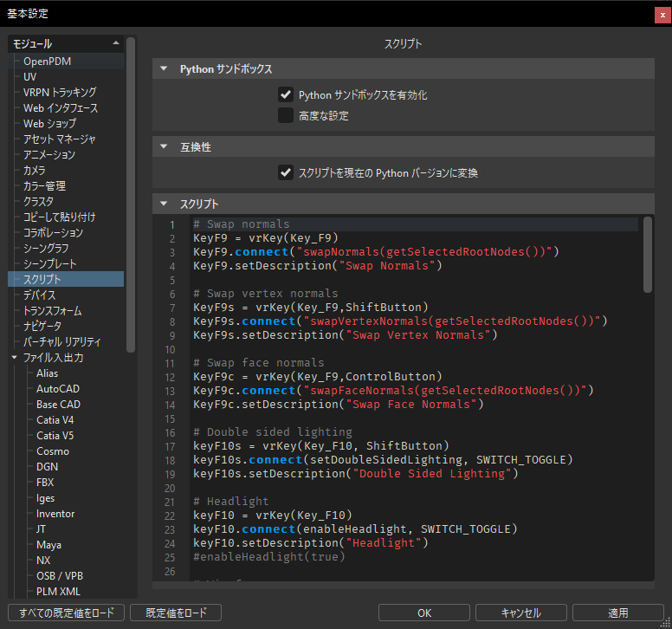Collapse the ファイル入出力 tree node
This screenshot has width=672, height=629.
(x=15, y=357)
